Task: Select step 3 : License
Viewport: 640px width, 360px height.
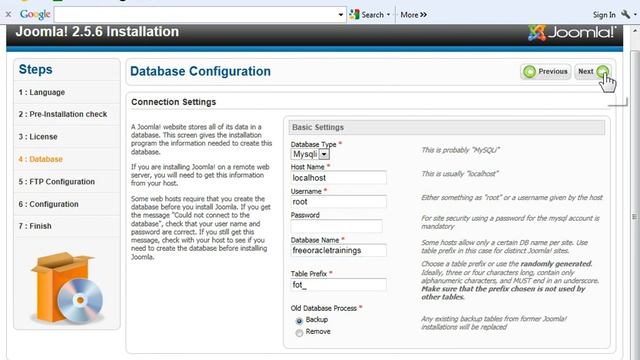Action: click(x=38, y=137)
